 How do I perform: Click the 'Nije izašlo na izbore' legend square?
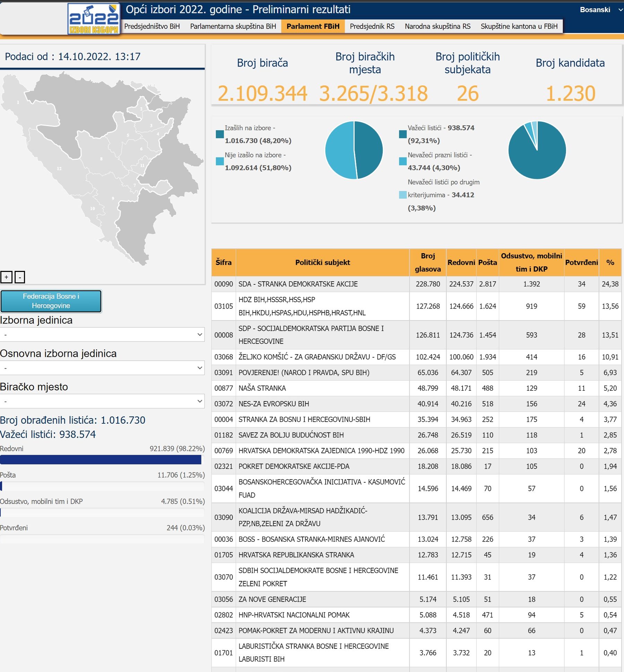219,161
